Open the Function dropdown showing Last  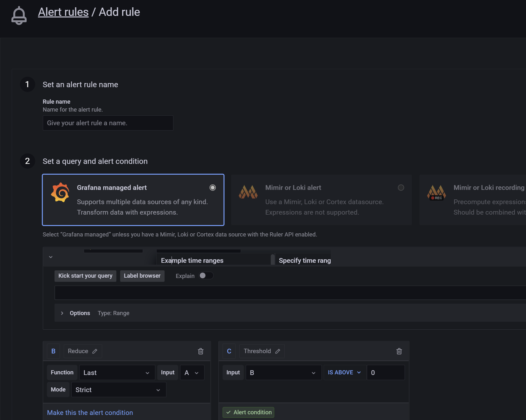[117, 372]
